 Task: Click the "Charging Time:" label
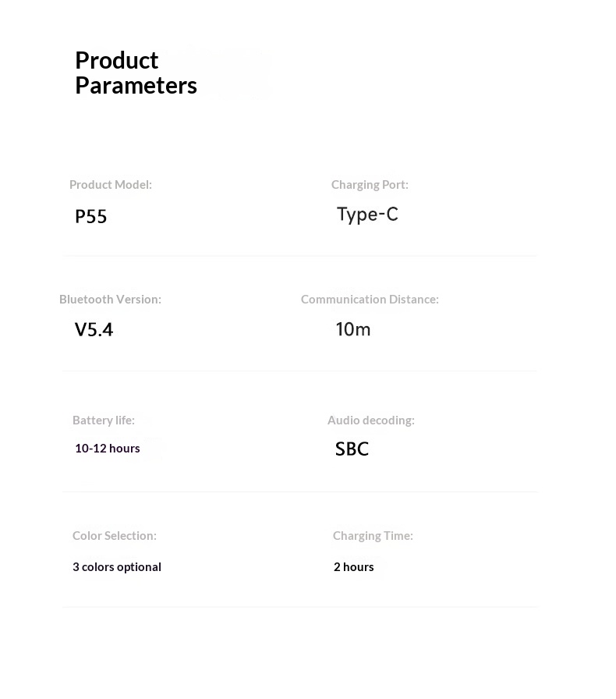pyautogui.click(x=373, y=536)
